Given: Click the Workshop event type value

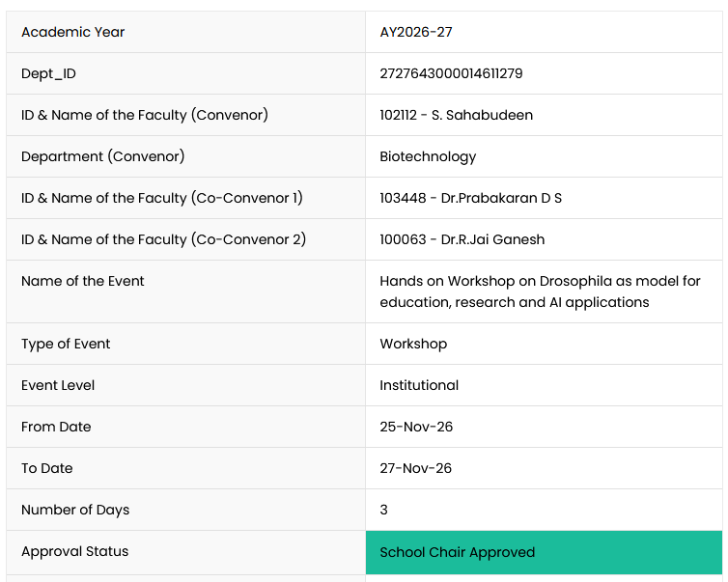Looking at the screenshot, I should click(413, 344).
